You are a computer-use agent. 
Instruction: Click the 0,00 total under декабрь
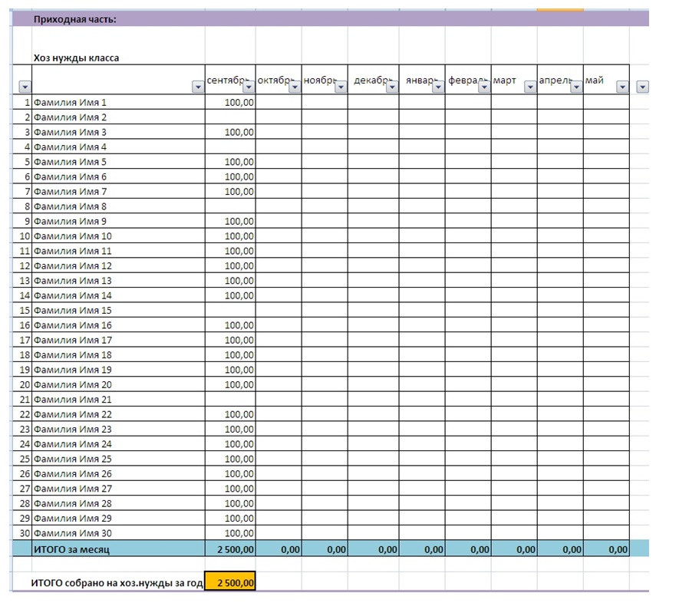[x=374, y=549]
